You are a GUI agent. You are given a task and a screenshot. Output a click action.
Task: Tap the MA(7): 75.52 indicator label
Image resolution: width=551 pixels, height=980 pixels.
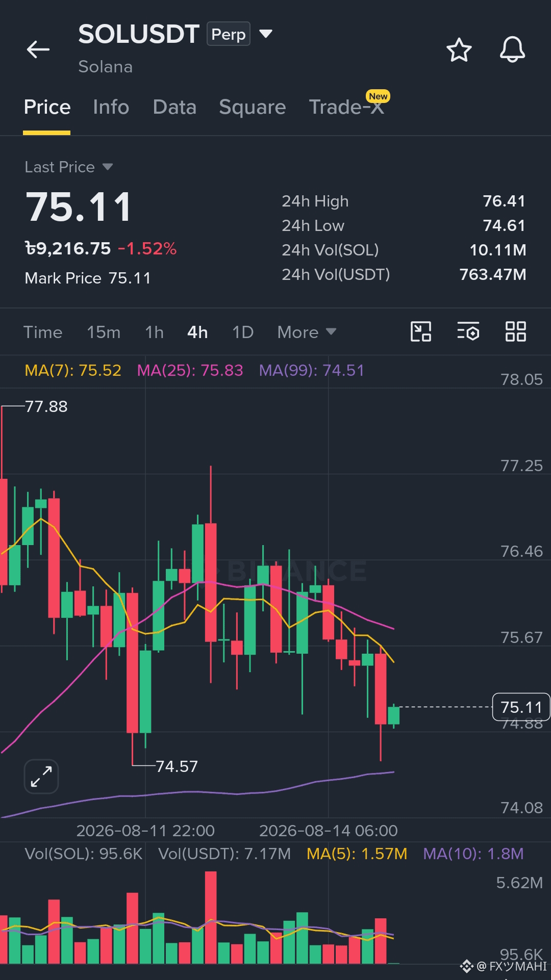coord(73,370)
